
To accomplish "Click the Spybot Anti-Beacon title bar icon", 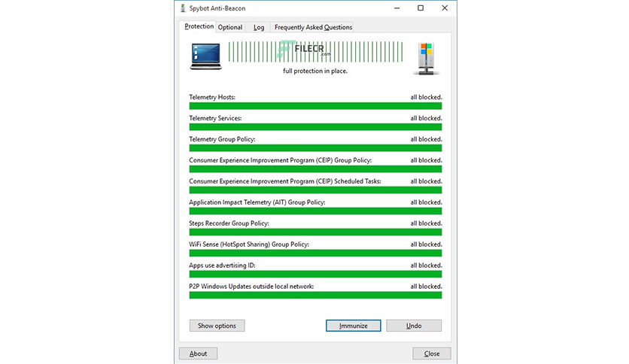I will tap(183, 8).
